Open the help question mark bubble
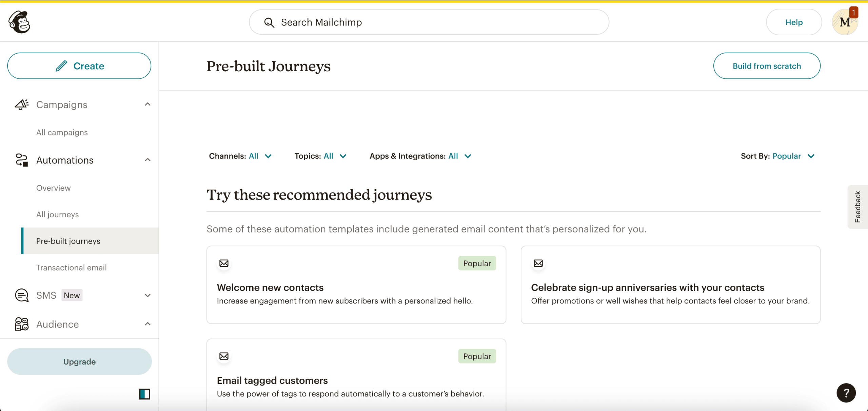 coord(846,393)
